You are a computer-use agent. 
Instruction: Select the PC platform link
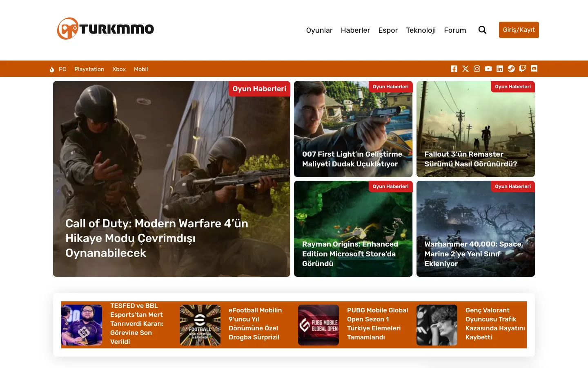click(62, 69)
